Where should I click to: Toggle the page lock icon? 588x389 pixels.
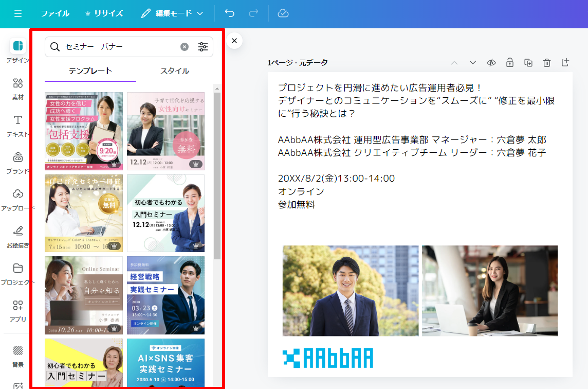(x=510, y=63)
